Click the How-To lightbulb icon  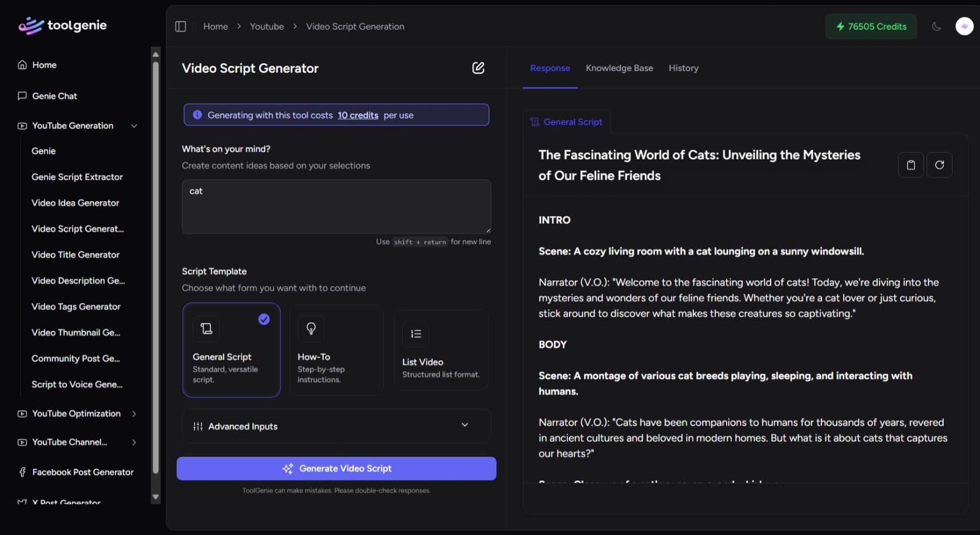coord(311,328)
